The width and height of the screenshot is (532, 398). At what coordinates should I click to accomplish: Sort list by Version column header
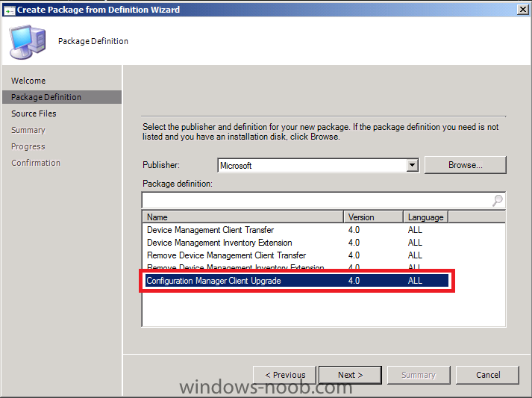click(x=373, y=217)
